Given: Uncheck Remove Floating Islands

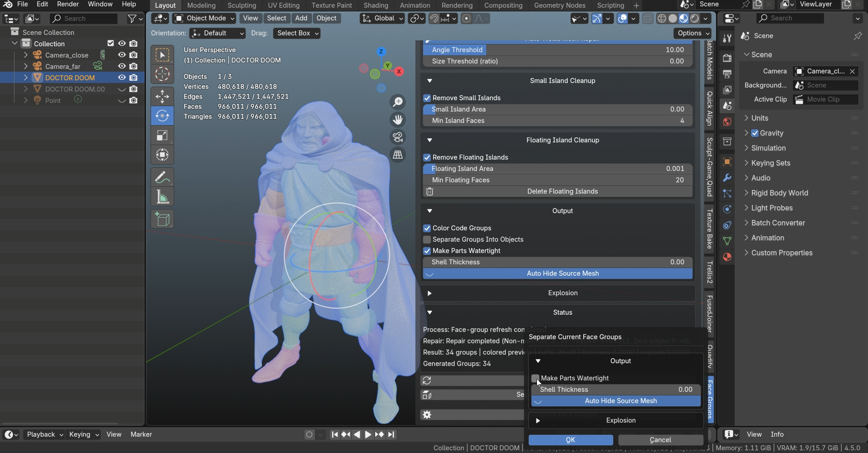Looking at the screenshot, I should [x=427, y=157].
